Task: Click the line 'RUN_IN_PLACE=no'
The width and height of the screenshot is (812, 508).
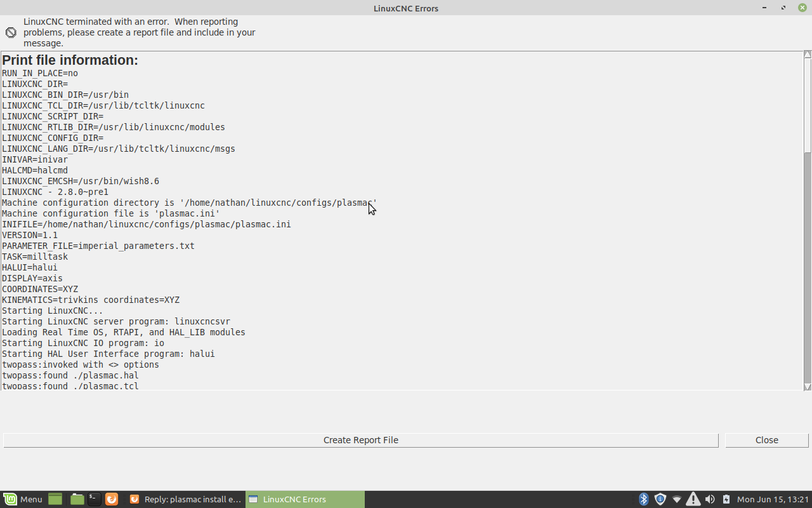Action: pos(40,73)
